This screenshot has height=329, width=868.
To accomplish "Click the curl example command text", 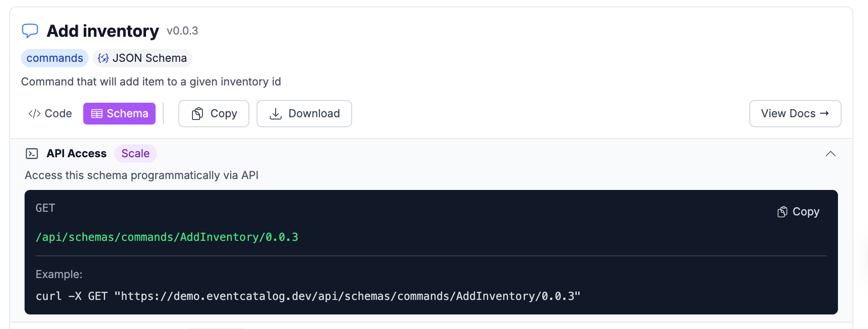I will tap(308, 296).
